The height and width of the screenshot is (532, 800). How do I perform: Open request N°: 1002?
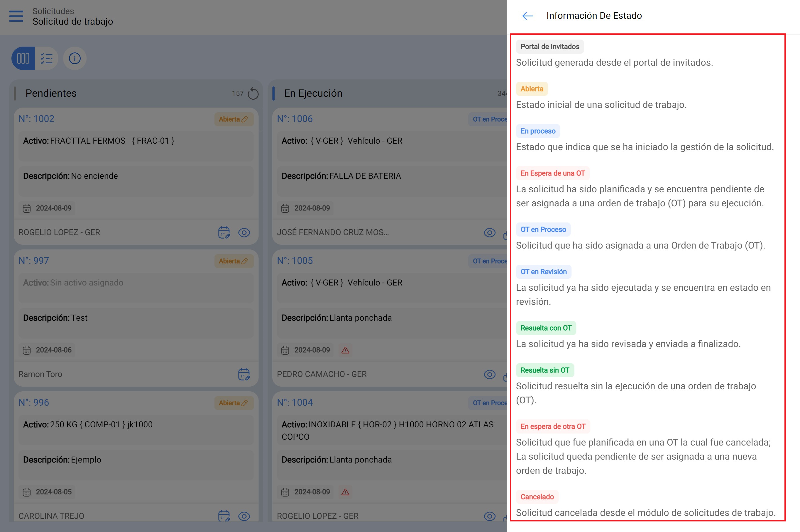click(x=36, y=119)
